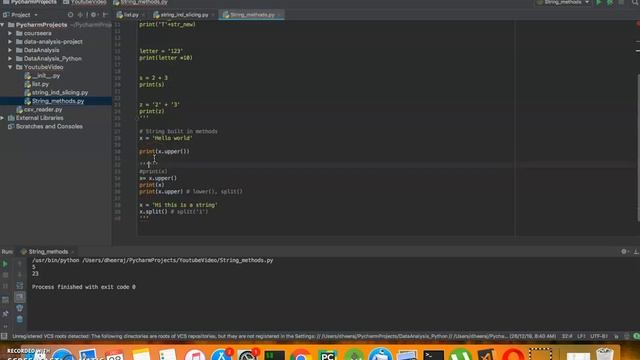Select __init__.py in project tree
Viewport: 640px width, 360px height.
42,76
